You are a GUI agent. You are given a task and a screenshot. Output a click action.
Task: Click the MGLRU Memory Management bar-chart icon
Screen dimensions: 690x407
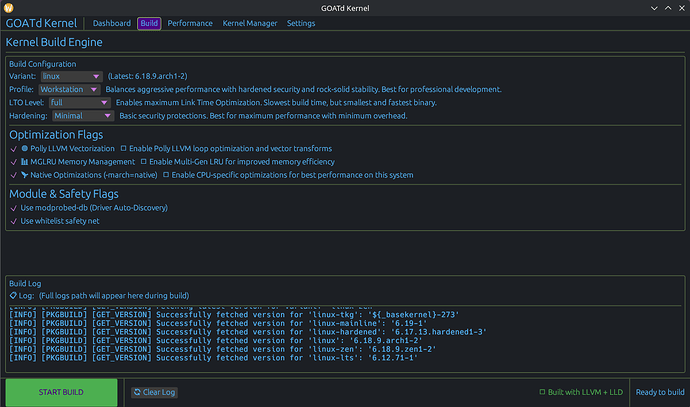click(x=23, y=161)
